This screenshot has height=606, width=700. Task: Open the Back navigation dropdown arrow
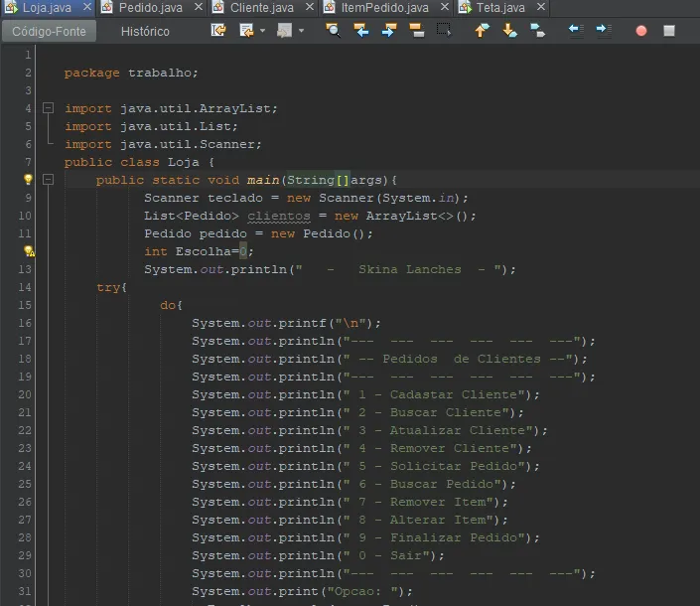coord(263,31)
